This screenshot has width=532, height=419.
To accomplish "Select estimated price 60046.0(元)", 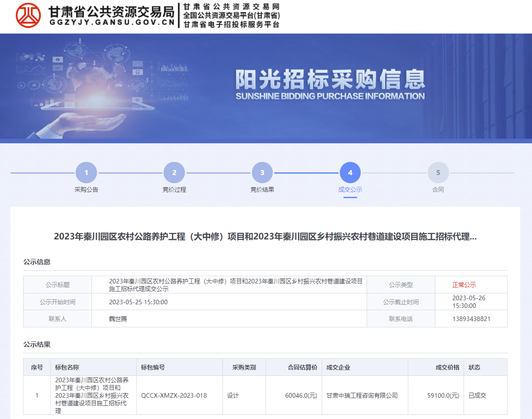I will 301,395.
